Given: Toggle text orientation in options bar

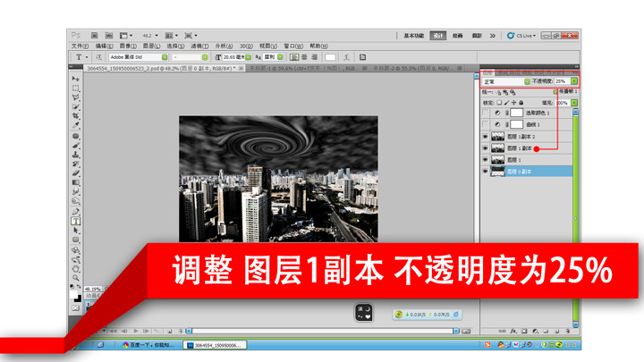Looking at the screenshot, I should pos(98,57).
